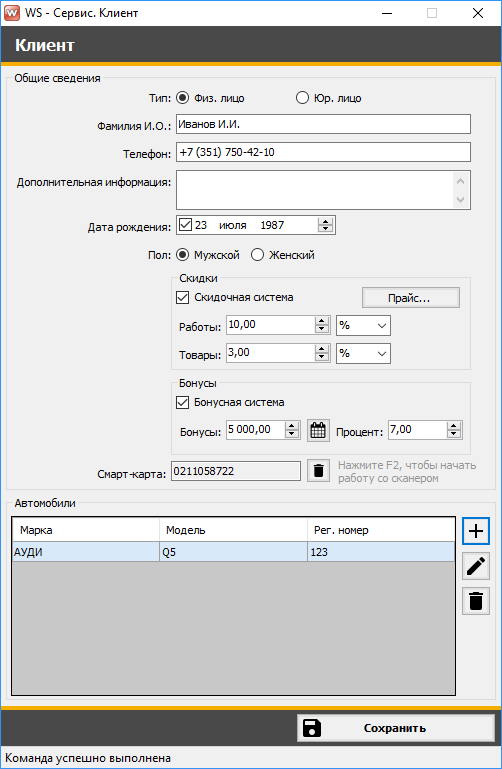Open the Работы percent unit dropdown
The image size is (502, 769).
pos(363,326)
